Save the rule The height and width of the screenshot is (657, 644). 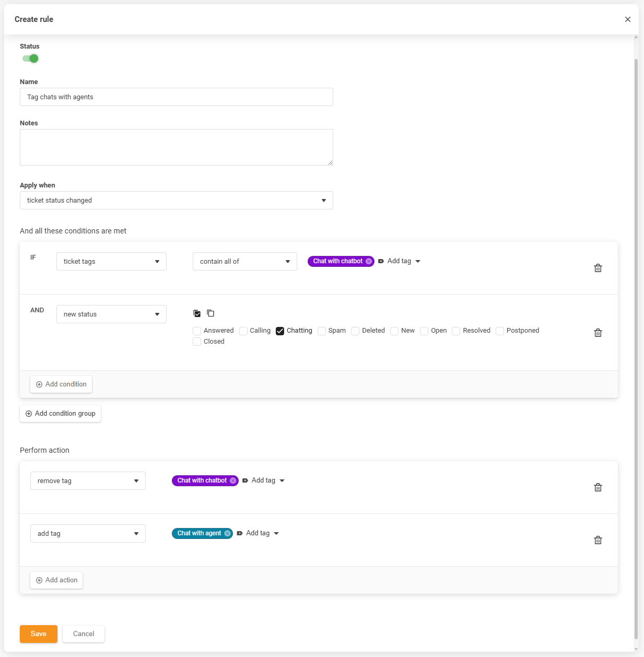click(x=39, y=634)
